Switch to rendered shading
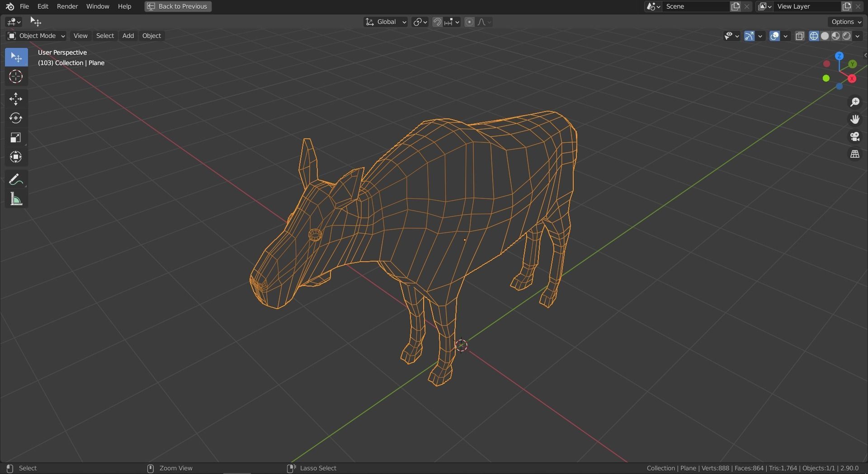 tap(846, 36)
